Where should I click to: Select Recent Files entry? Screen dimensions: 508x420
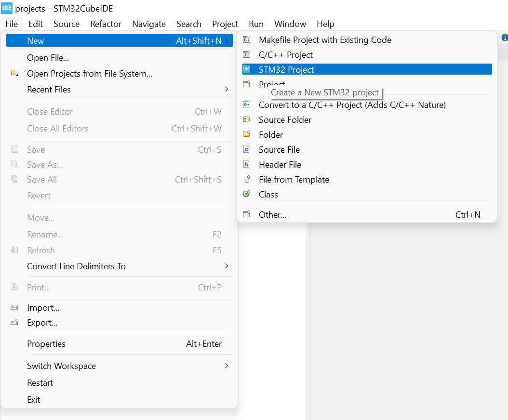119,90
